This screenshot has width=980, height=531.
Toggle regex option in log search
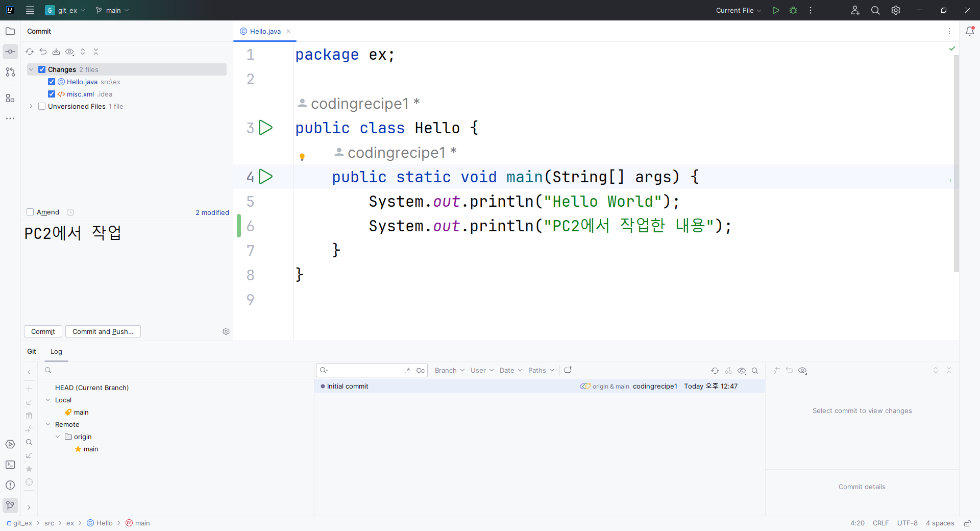point(407,370)
